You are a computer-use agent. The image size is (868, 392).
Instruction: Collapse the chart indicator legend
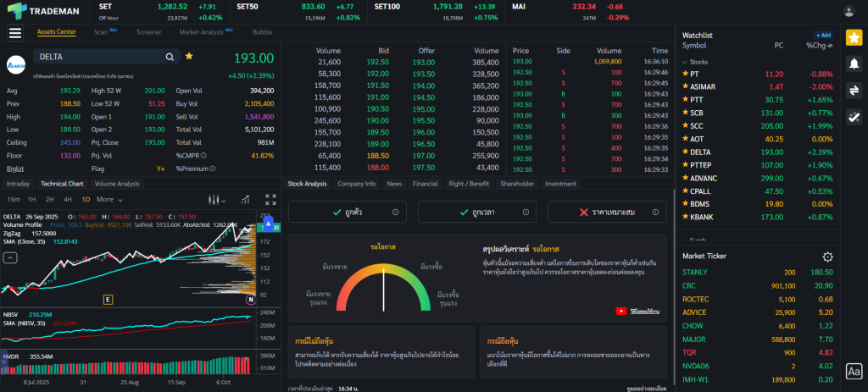[x=10, y=257]
